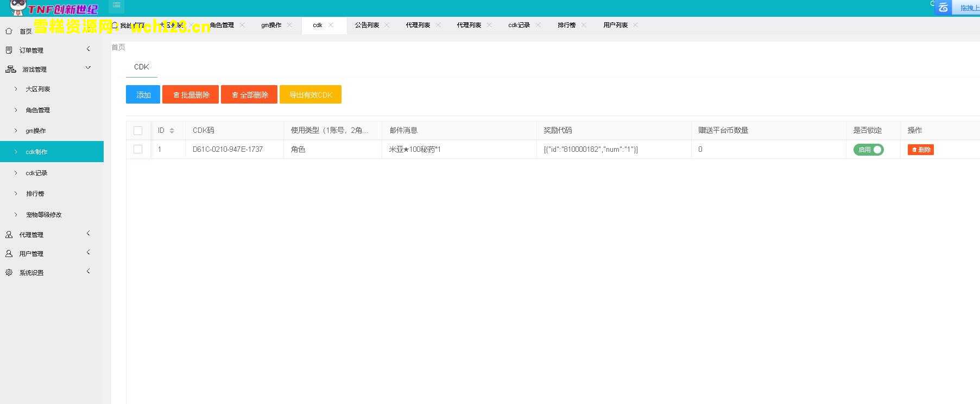
Task: Expand 代理管理 using its chevron
Action: click(88, 234)
